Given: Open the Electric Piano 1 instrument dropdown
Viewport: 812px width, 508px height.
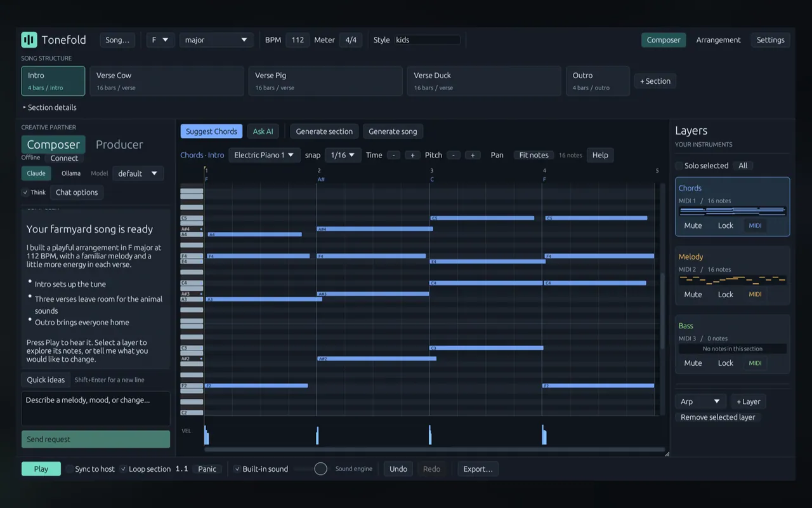Looking at the screenshot, I should (265, 155).
